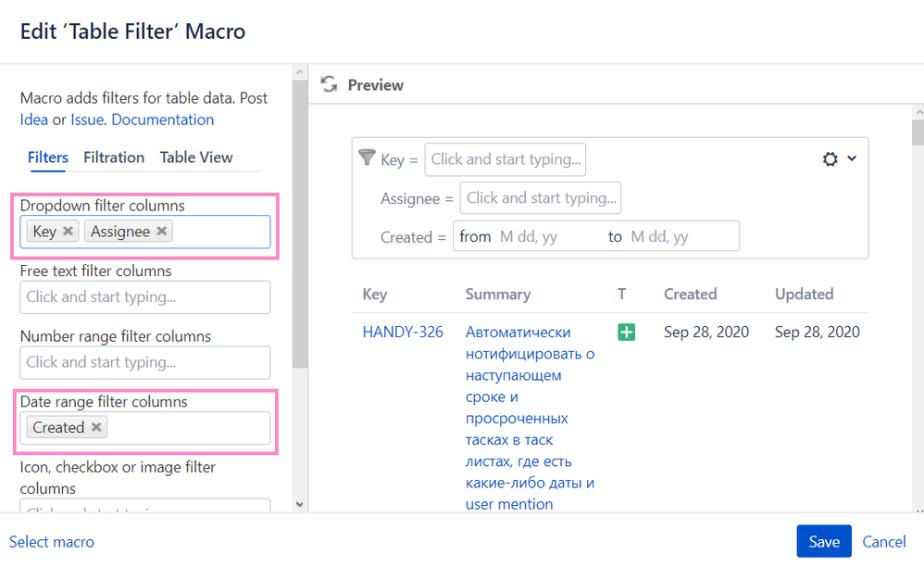Click the 'from' date field in Created filter
The height and width of the screenshot is (567, 924).
coord(518,236)
